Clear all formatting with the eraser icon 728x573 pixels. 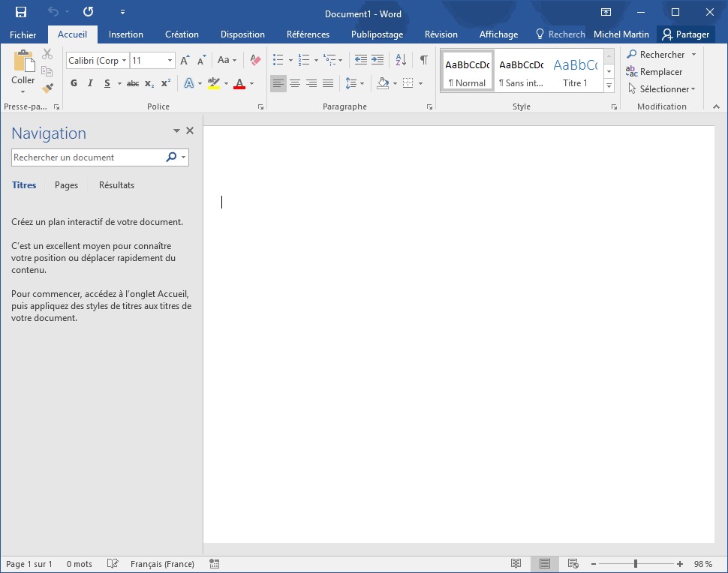[255, 60]
